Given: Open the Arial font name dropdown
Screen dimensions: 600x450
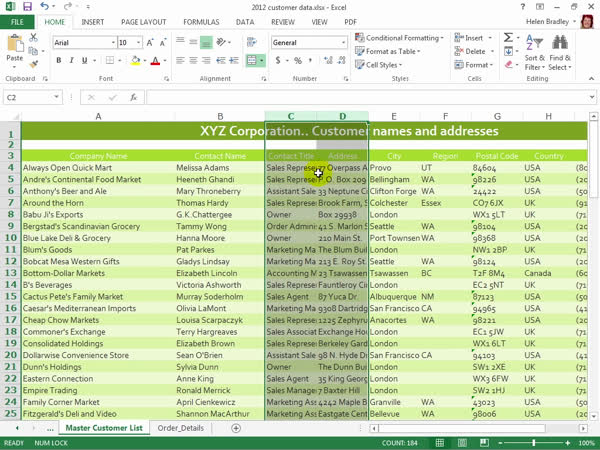Looking at the screenshot, I should pyautogui.click(x=113, y=42).
